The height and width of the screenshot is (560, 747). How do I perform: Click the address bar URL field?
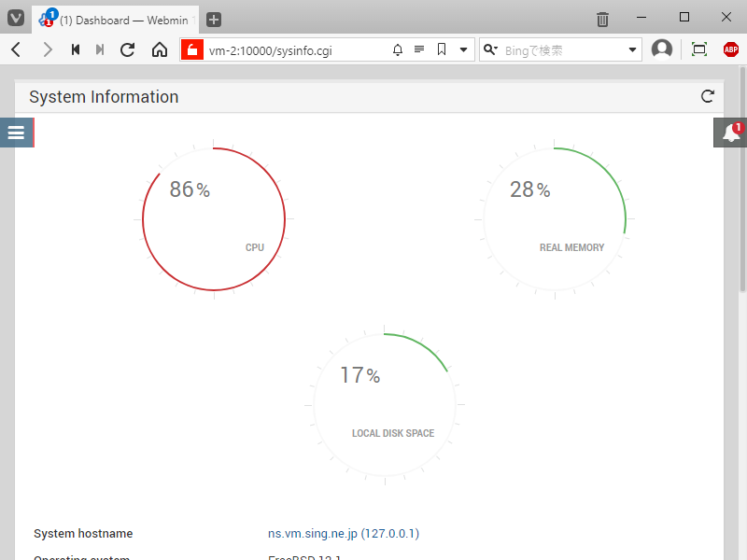(295, 50)
